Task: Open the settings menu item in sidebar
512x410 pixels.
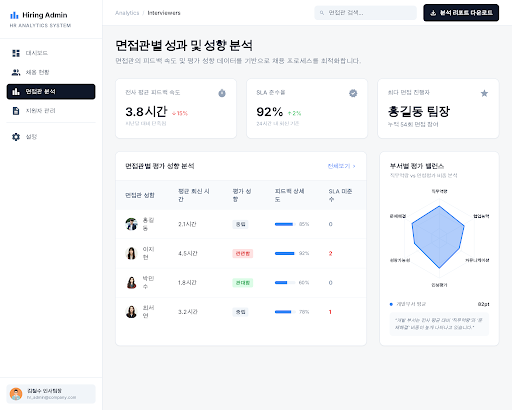Action: [51, 137]
